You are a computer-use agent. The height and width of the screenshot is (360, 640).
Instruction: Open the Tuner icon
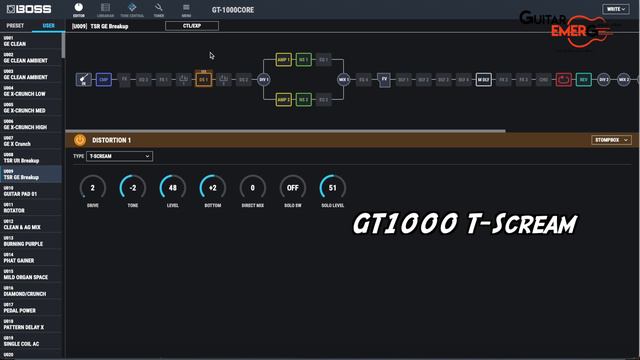[159, 10]
